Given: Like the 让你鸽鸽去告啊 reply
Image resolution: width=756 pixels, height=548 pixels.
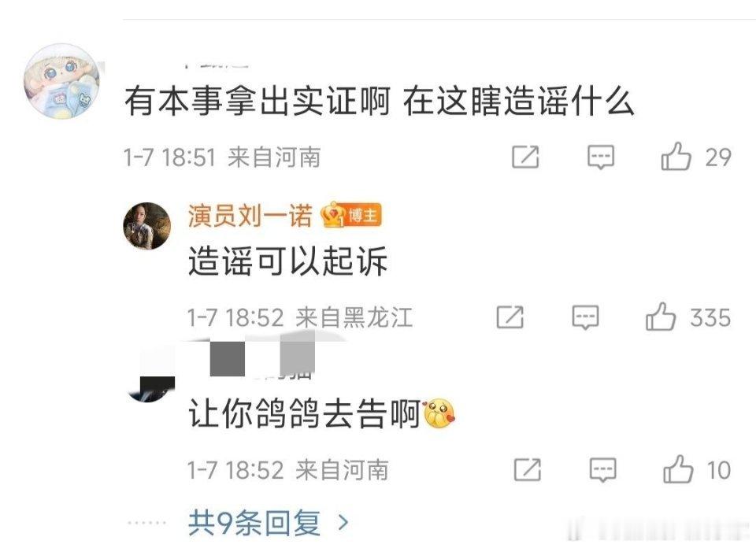Looking at the screenshot, I should coord(678,469).
